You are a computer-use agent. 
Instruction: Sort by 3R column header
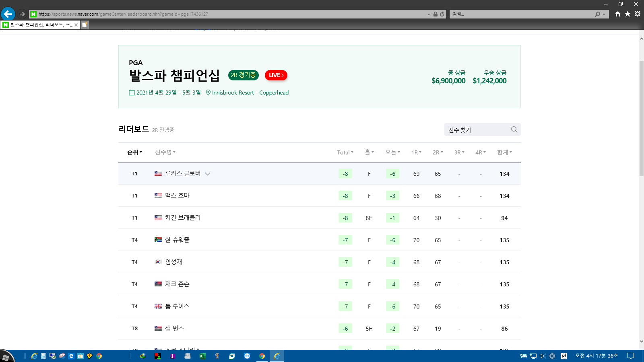459,152
